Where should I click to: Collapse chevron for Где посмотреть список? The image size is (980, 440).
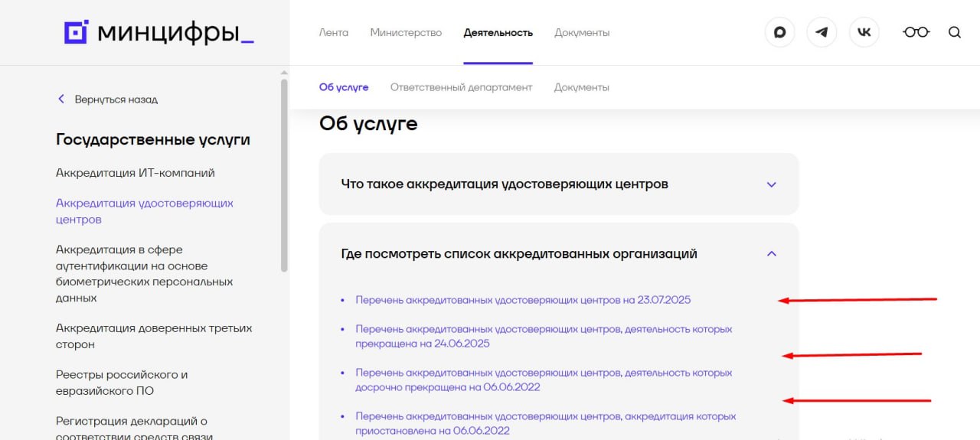click(x=772, y=253)
